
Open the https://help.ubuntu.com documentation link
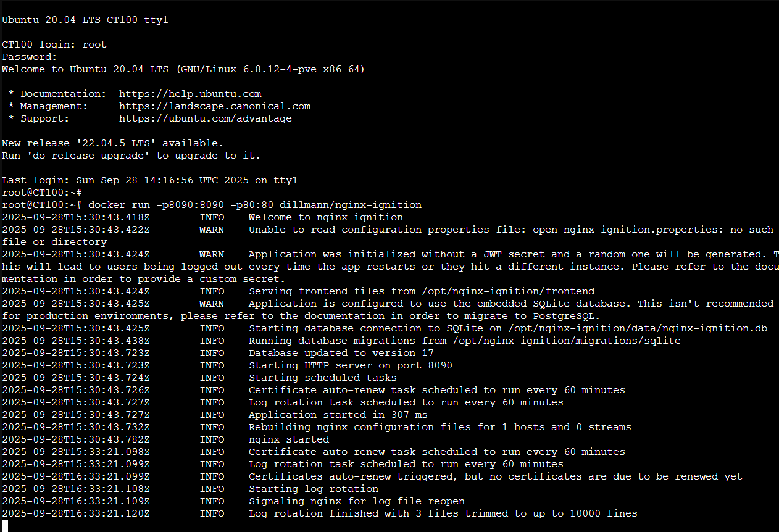pyautogui.click(x=190, y=94)
